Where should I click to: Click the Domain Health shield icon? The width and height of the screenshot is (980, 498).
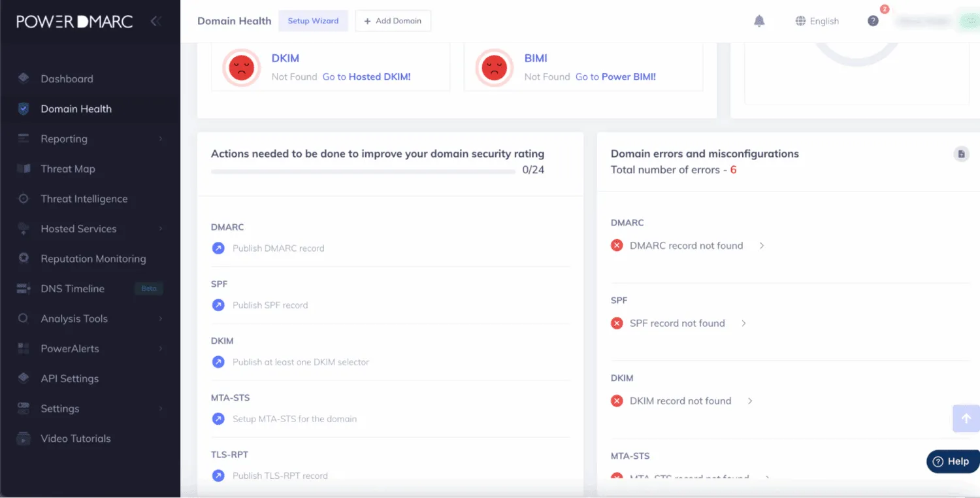tap(24, 108)
